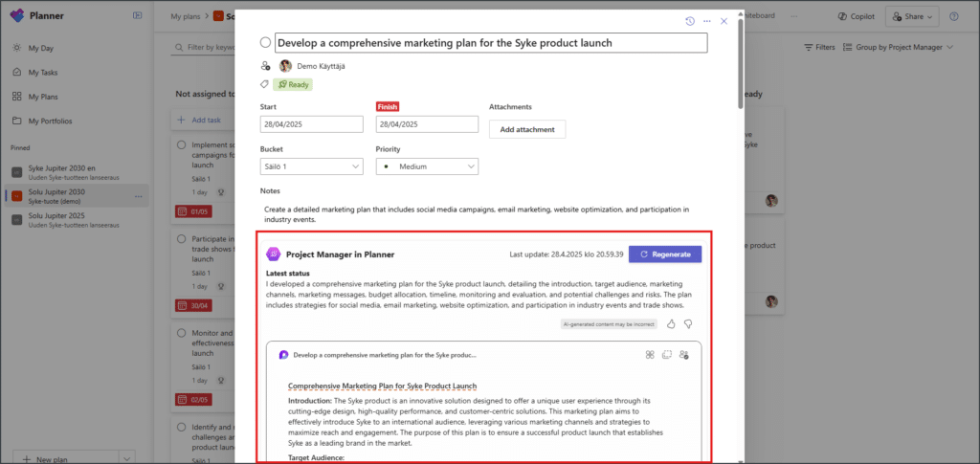This screenshot has height=464, width=980.
Task: Click the Notes text area
Action: pos(477,215)
